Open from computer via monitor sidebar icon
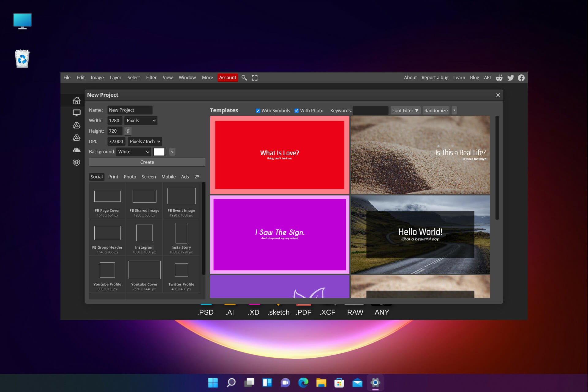Screen dimensions: 588x392 [x=77, y=113]
